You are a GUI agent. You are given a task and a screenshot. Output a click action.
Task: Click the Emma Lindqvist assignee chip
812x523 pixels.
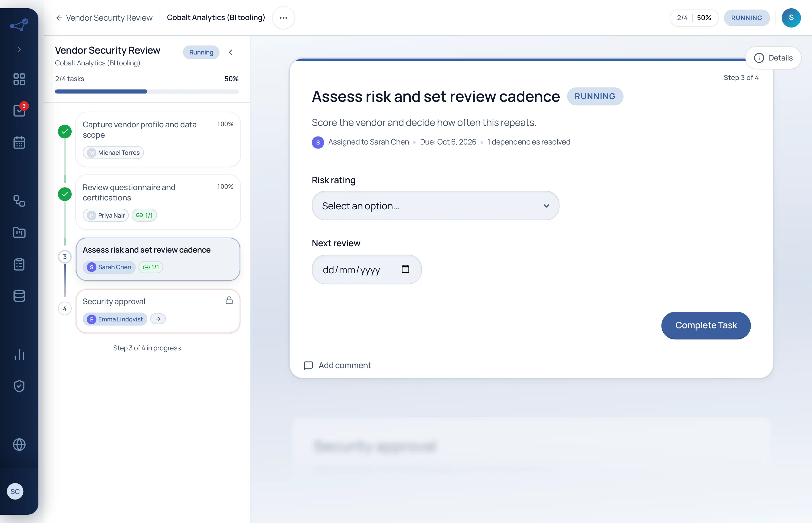click(115, 319)
